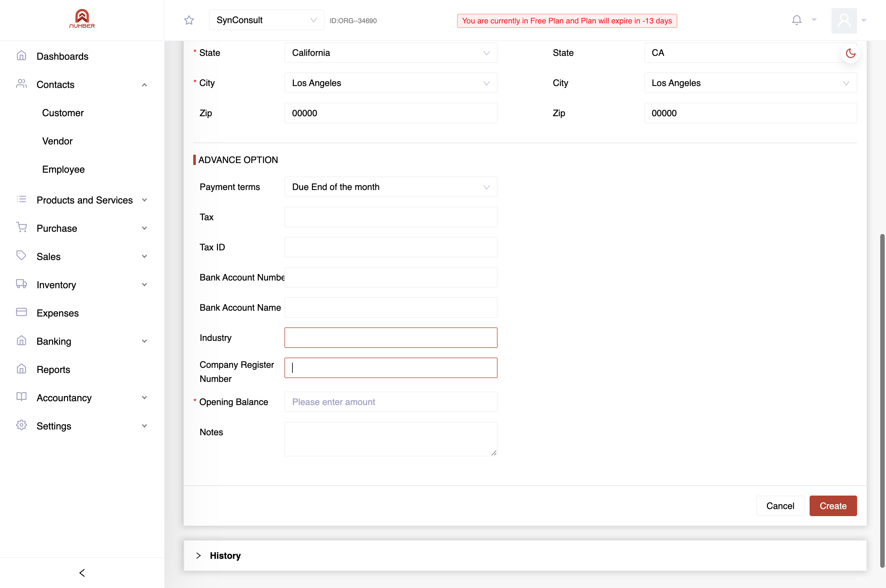Open the Vendor submenu item
Viewport: 886px width, 588px height.
click(57, 141)
